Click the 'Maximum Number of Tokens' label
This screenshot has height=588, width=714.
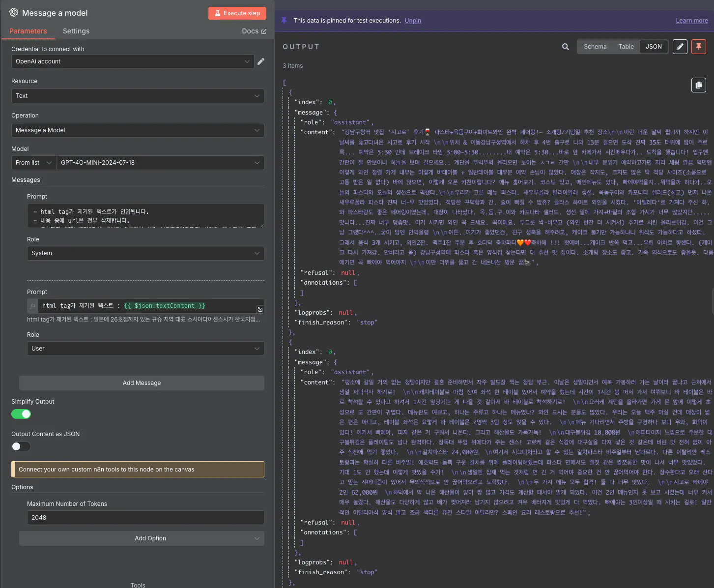pyautogui.click(x=67, y=504)
